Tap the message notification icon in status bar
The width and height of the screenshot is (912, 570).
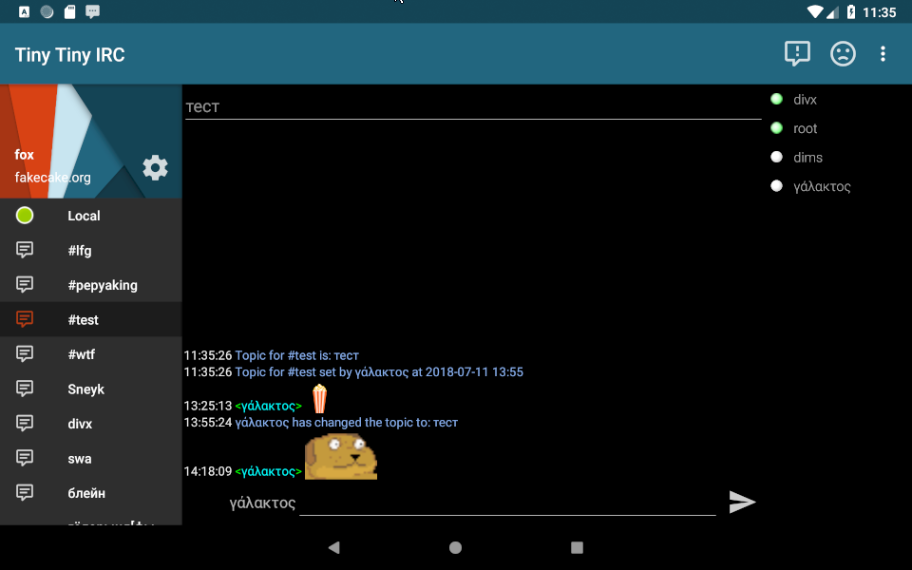(92, 12)
